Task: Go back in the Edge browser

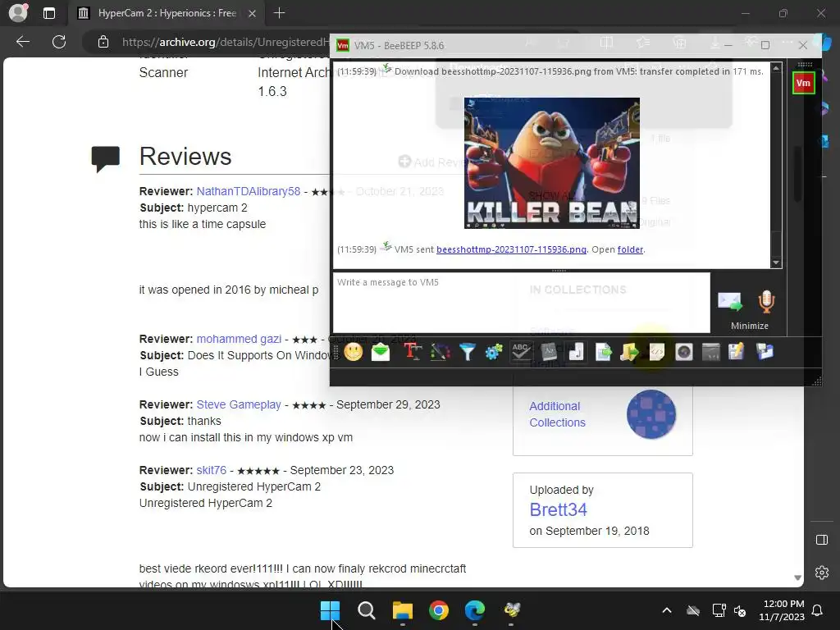Action: 23,42
